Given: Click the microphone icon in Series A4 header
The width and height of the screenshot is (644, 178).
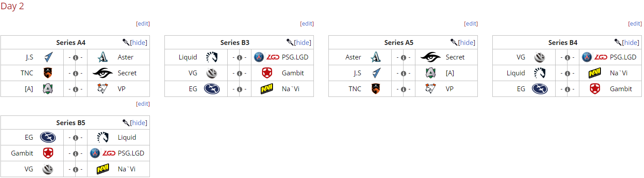Looking at the screenshot, I should coord(126,42).
